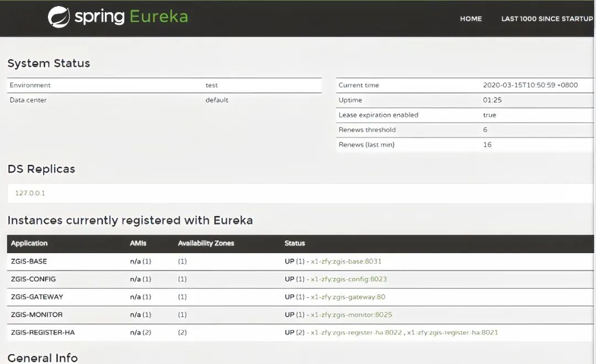Viewport: 596px width, 364px height.
Task: Click the Spring leaf logo icon
Action: click(58, 17)
